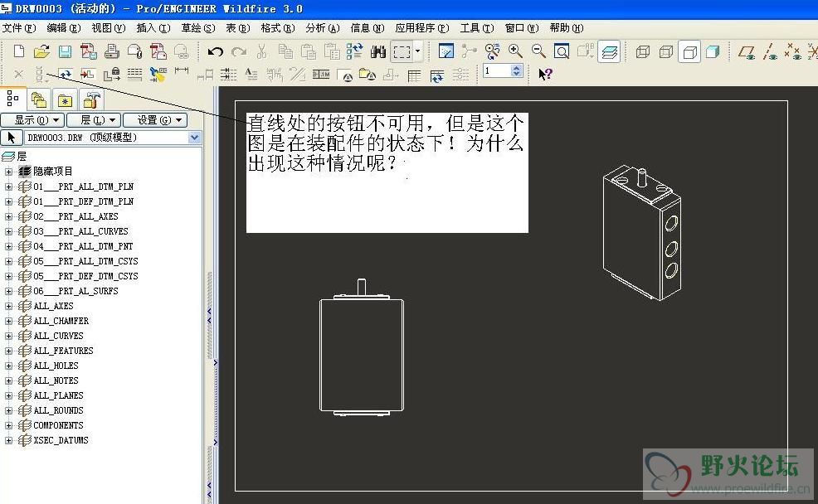Open the 设置(G) dropdown
Screen dimensions: 818x504
(x=155, y=120)
